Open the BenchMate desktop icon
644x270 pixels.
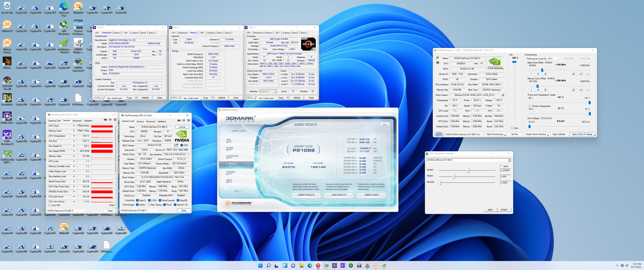7,100
